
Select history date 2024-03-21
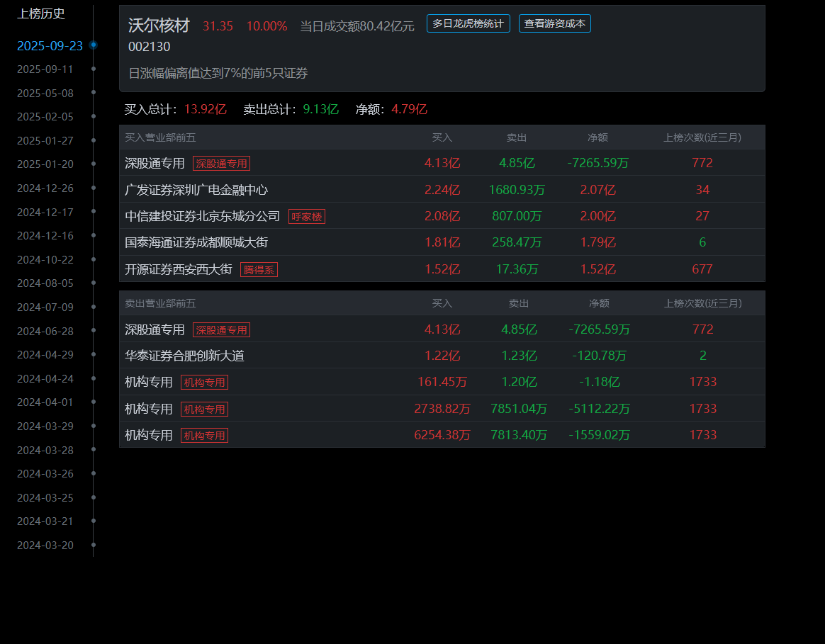click(x=45, y=521)
